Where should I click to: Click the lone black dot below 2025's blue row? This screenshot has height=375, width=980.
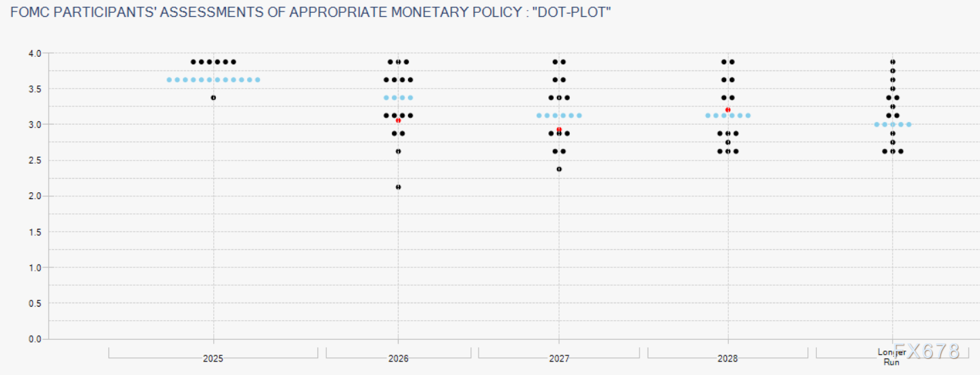coord(213,97)
